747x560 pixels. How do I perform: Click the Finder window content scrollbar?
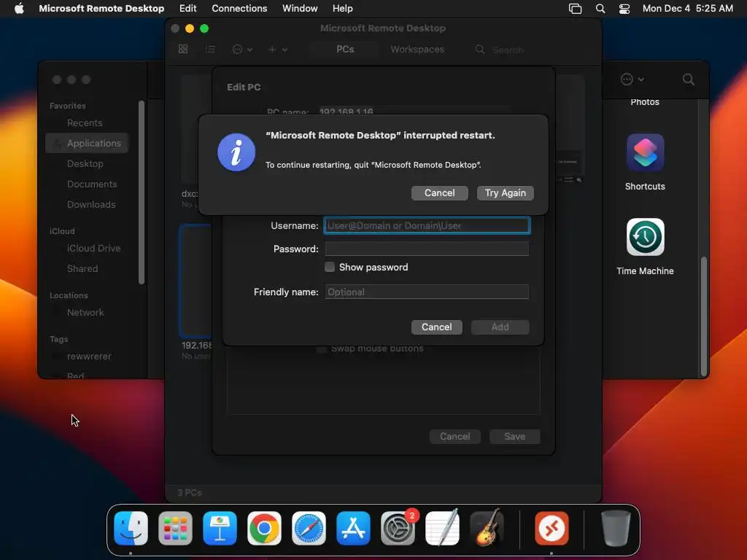pyautogui.click(x=703, y=316)
